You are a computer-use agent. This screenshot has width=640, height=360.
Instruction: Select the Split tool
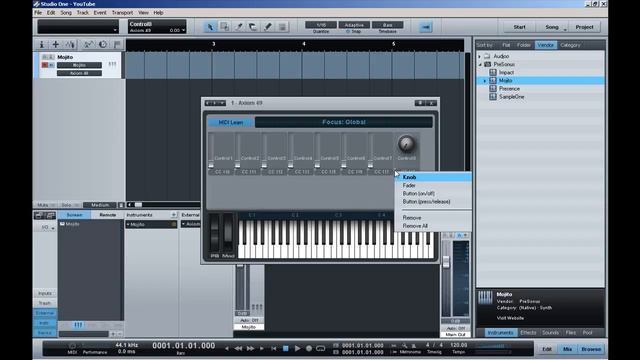point(238,27)
